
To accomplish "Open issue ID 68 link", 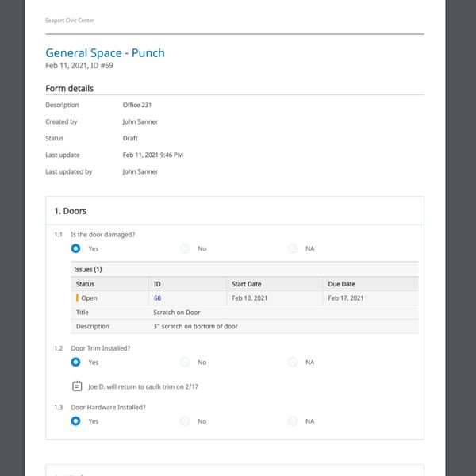I will (x=157, y=298).
